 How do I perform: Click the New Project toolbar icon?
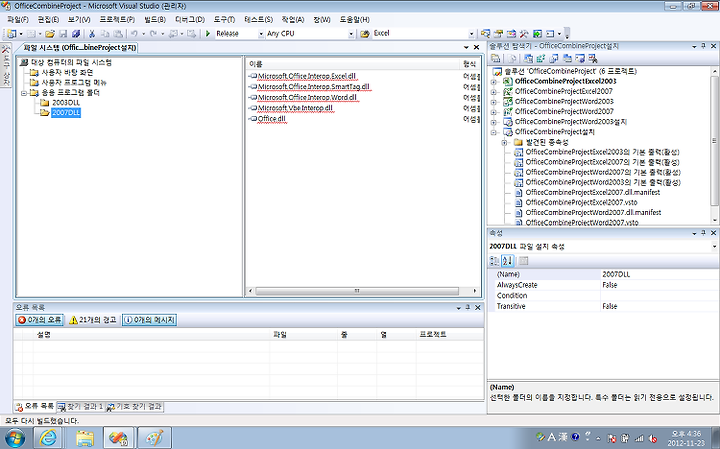(x=11, y=34)
